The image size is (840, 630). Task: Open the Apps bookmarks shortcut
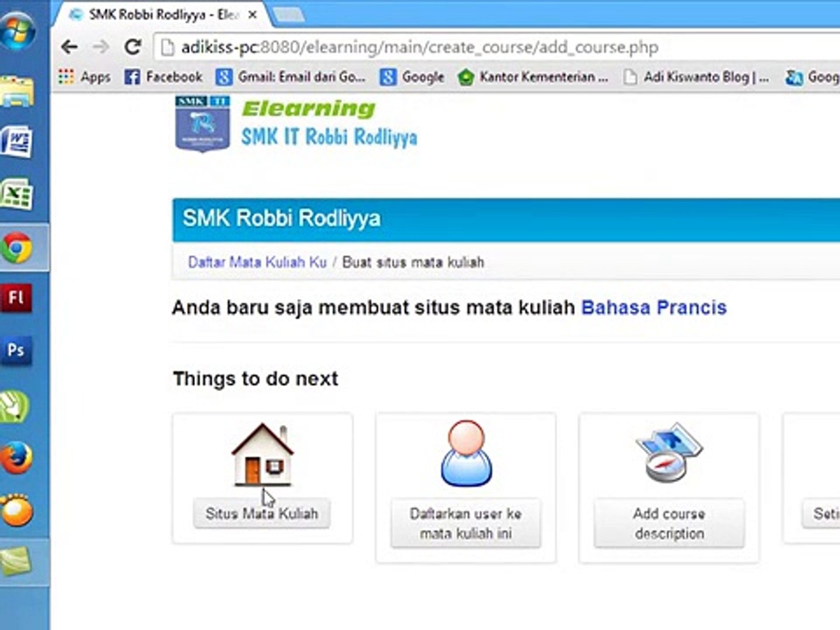point(85,77)
